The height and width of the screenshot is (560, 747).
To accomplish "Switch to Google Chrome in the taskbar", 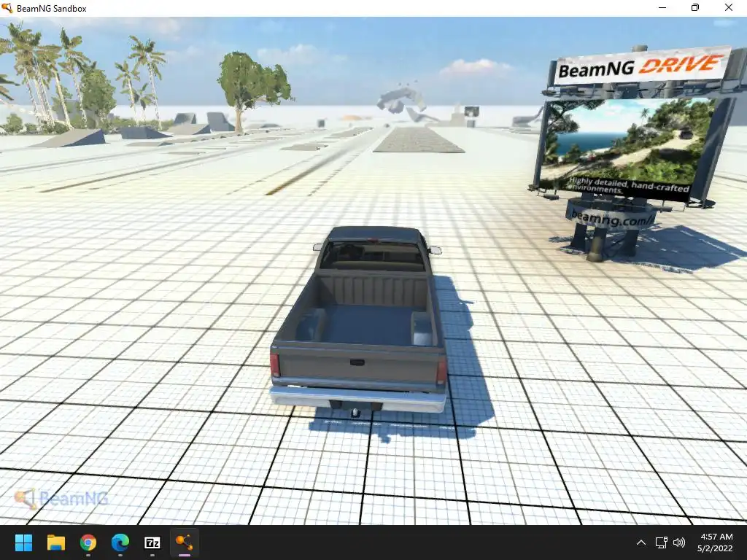I will click(x=88, y=542).
